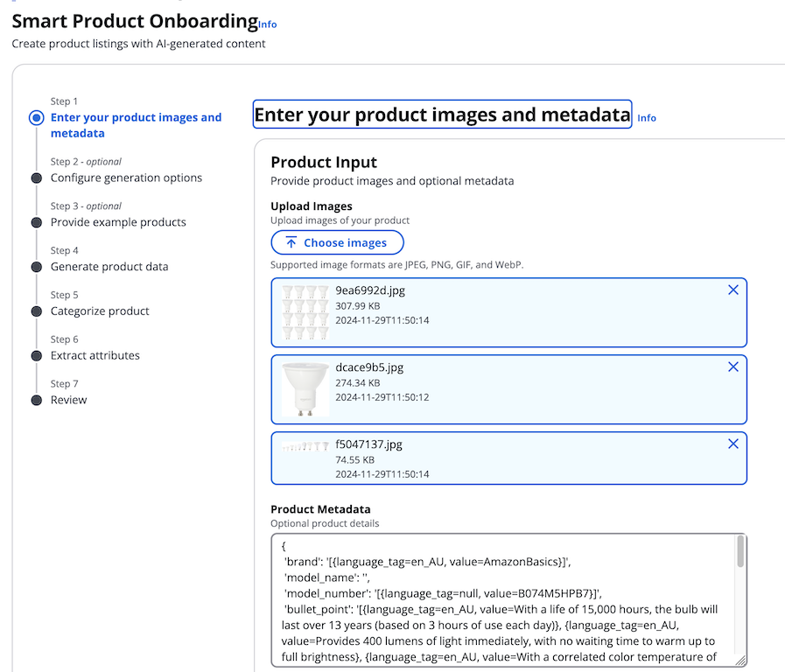Viewport: 785px width, 672px height.
Task: Click the Step 7 Review circle marker
Action: (x=37, y=400)
